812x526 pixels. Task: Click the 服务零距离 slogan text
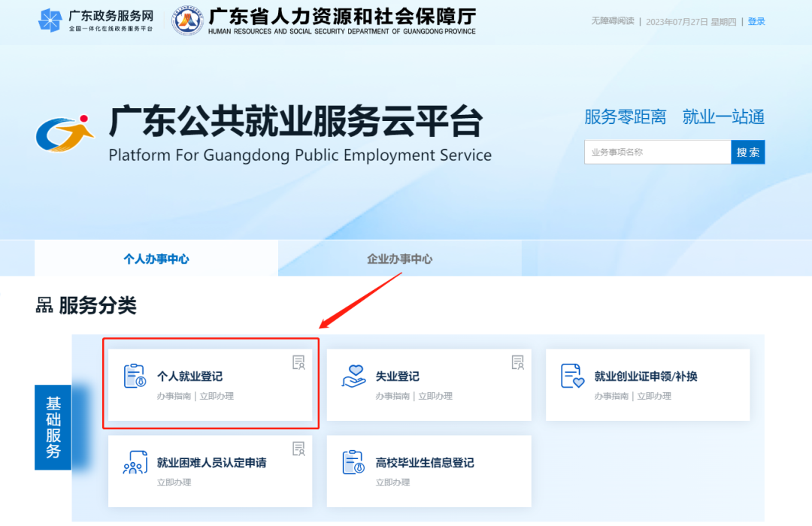point(625,117)
